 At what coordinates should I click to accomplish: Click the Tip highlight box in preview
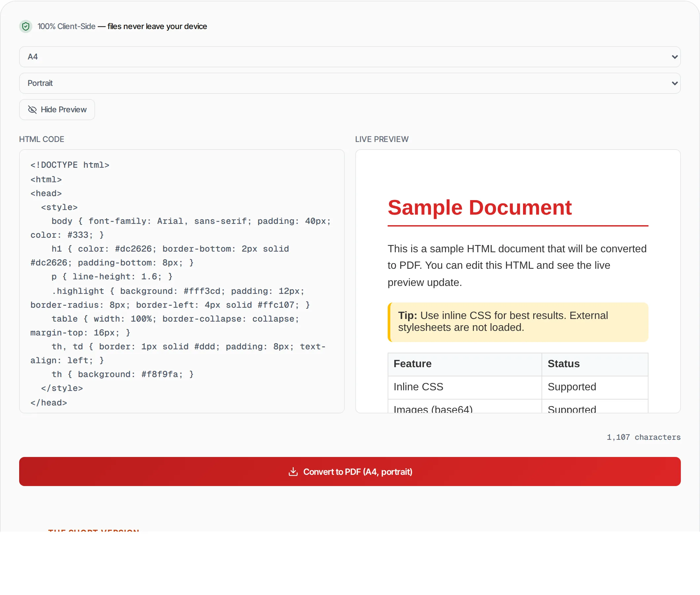pos(518,322)
